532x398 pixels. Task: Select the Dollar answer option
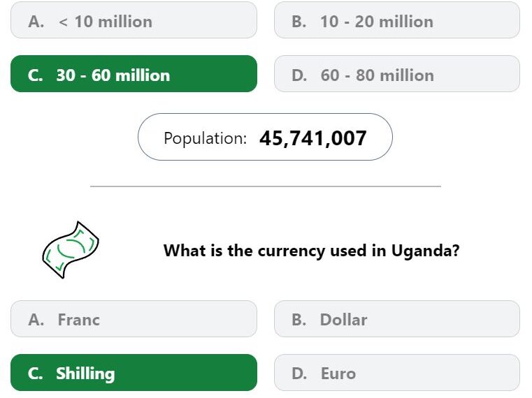point(396,319)
